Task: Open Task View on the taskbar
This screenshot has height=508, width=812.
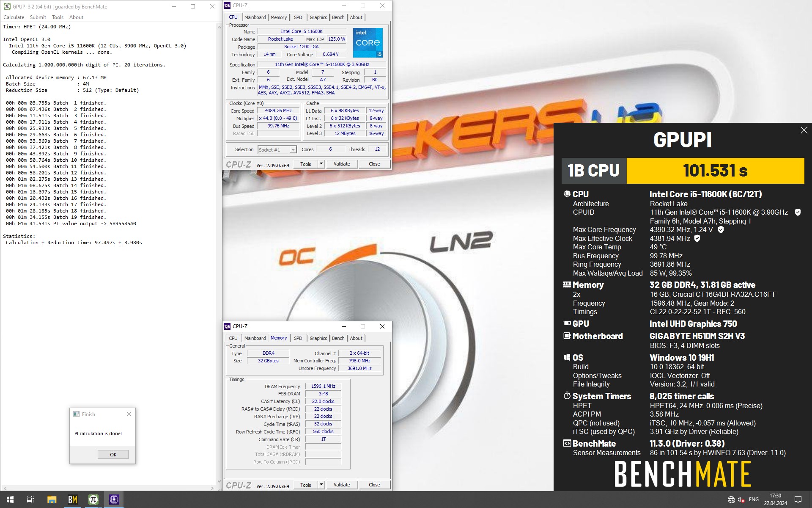Action: coord(30,500)
